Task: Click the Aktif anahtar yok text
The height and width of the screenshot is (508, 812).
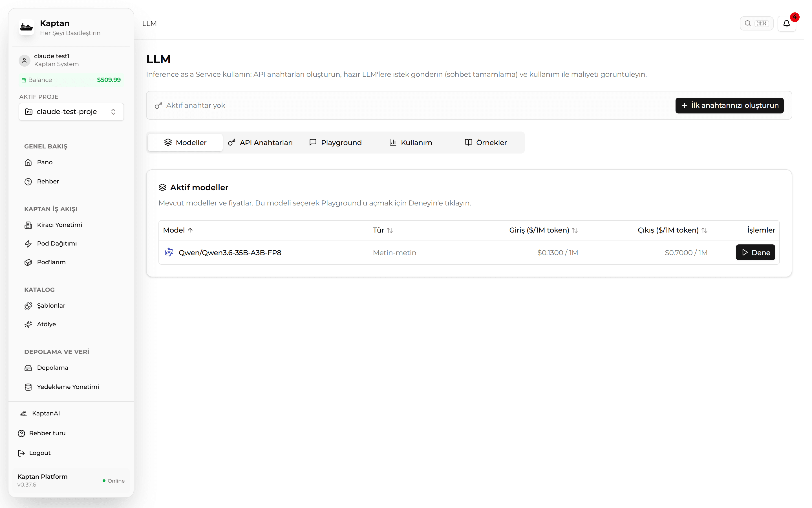Action: tap(196, 106)
